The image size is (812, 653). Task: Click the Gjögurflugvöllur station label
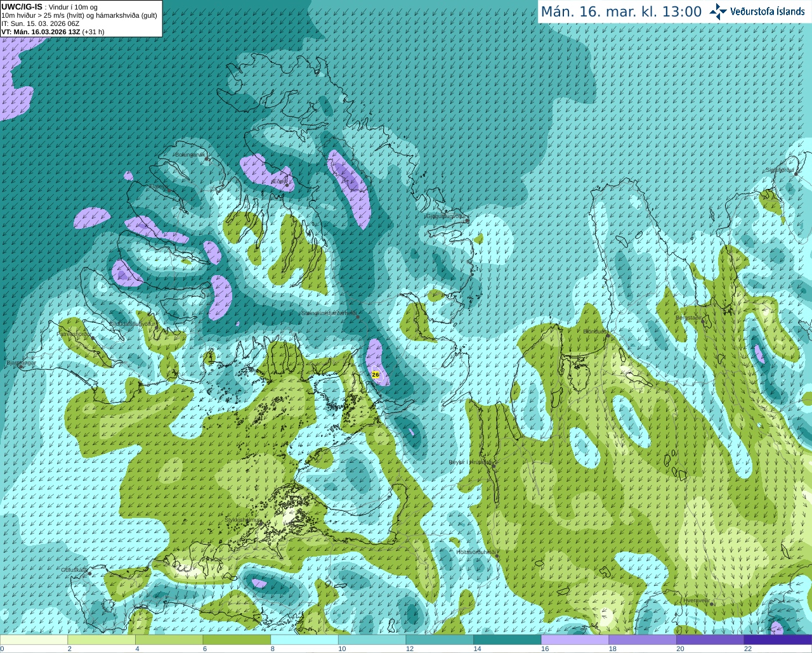point(445,216)
